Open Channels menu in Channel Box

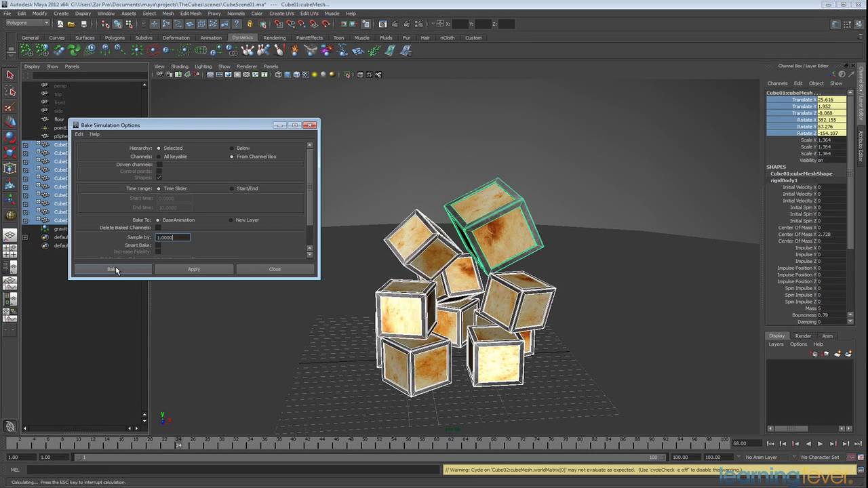click(777, 83)
